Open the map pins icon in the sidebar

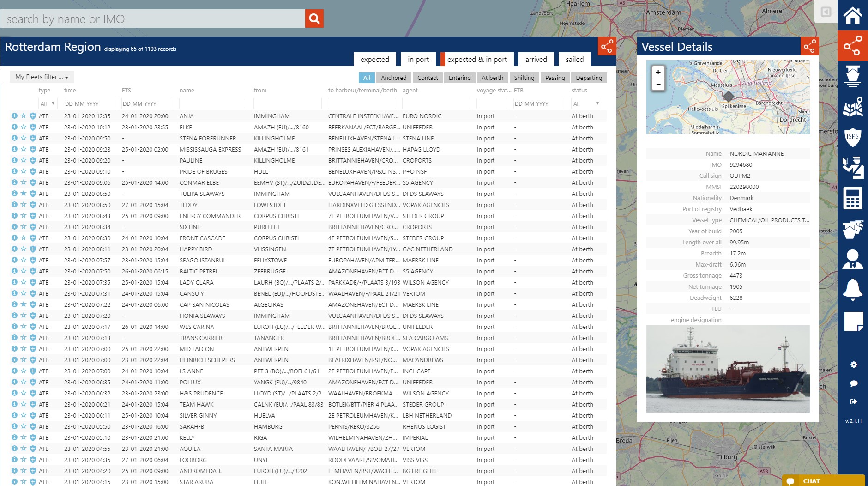(853, 107)
